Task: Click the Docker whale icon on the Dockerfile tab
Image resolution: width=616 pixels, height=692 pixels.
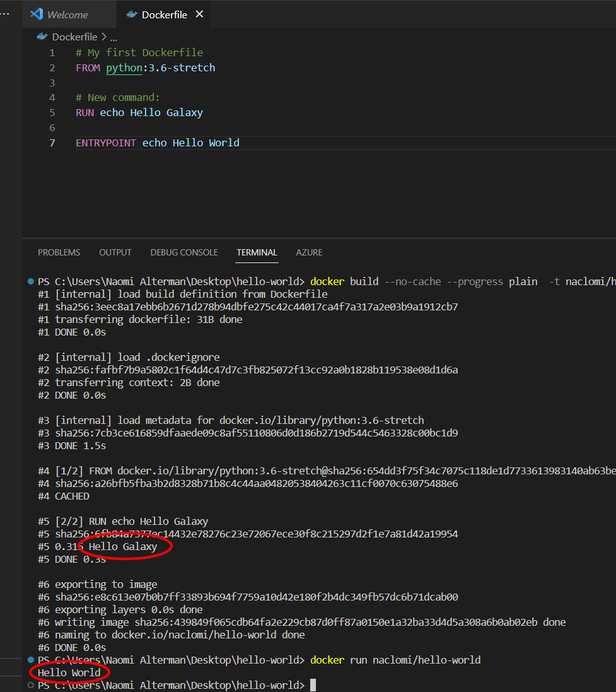Action: pyautogui.click(x=131, y=14)
